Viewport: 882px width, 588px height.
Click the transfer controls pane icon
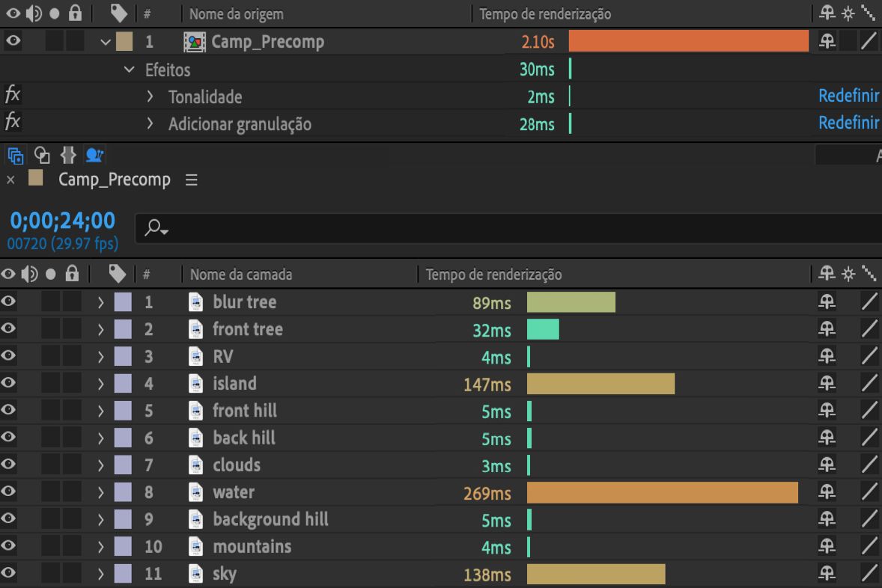pyautogui.click(x=43, y=156)
